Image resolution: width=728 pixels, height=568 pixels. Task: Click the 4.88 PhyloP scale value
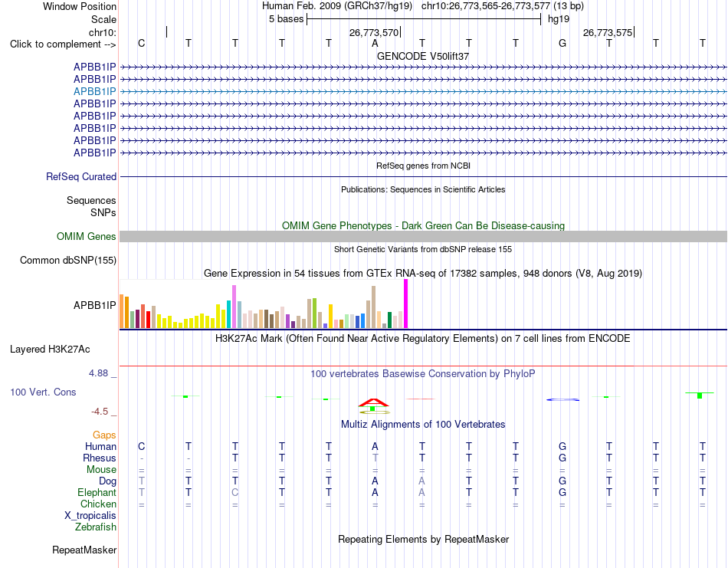(98, 373)
